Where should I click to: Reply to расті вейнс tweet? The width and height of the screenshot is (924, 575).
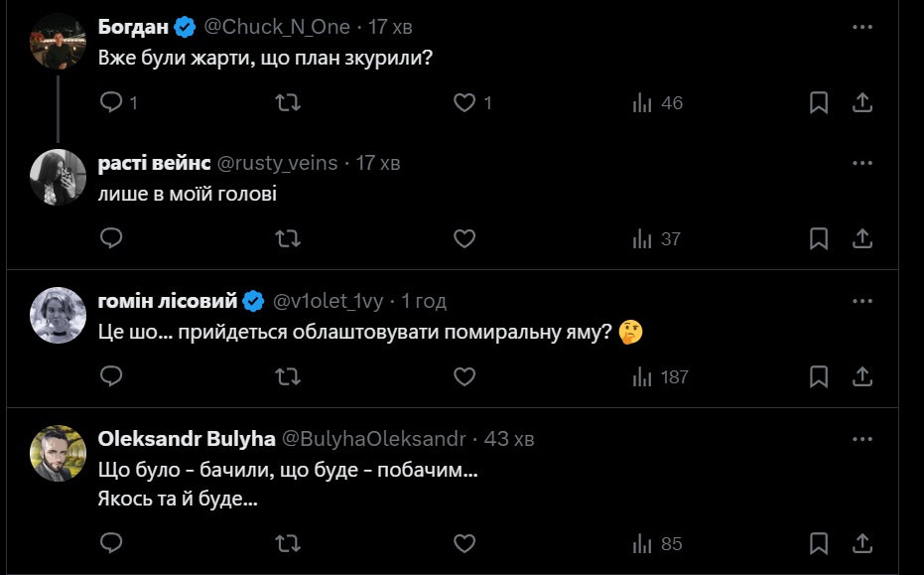(x=112, y=238)
